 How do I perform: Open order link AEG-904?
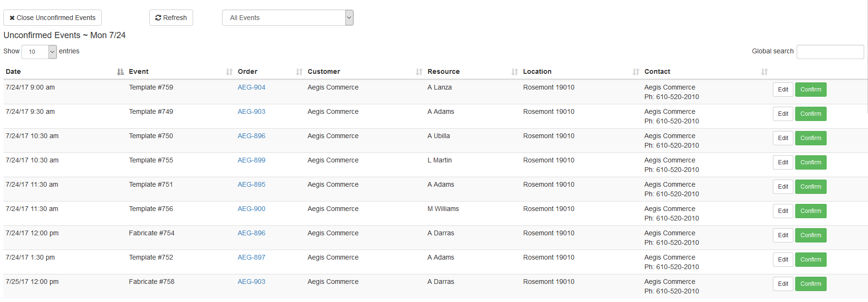[x=251, y=87]
